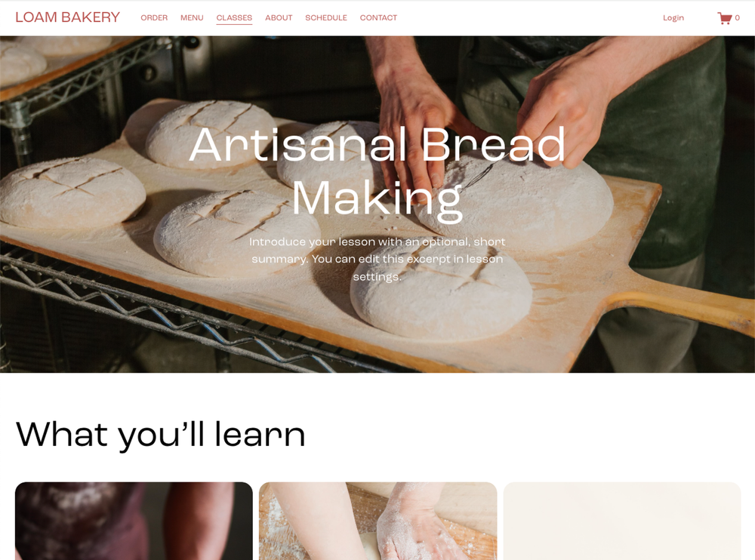Open the blank cream-colored lesson card

point(622,521)
